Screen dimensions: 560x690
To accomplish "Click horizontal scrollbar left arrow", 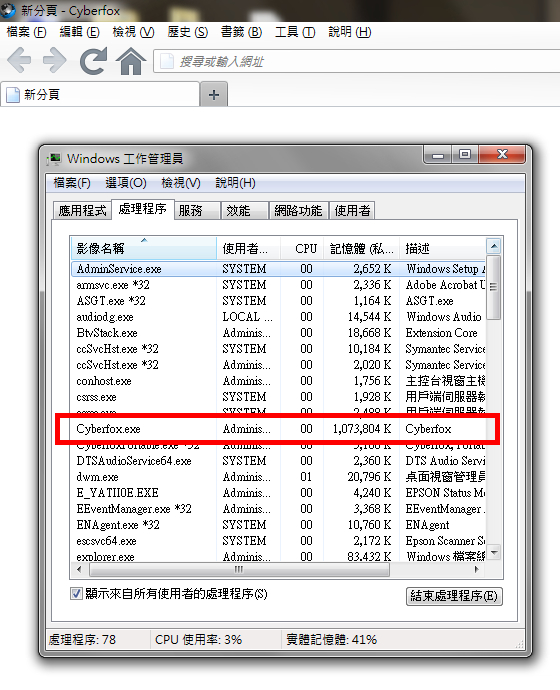I will tap(79, 569).
